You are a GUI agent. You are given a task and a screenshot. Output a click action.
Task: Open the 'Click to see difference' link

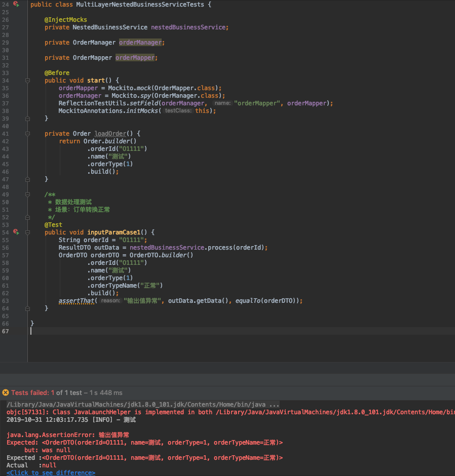[x=51, y=472]
